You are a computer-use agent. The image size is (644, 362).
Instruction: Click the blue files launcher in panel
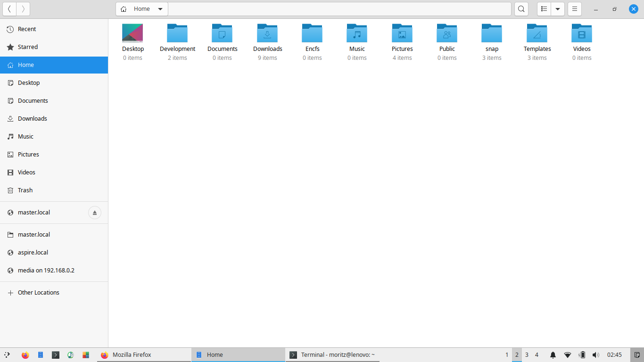point(41,355)
